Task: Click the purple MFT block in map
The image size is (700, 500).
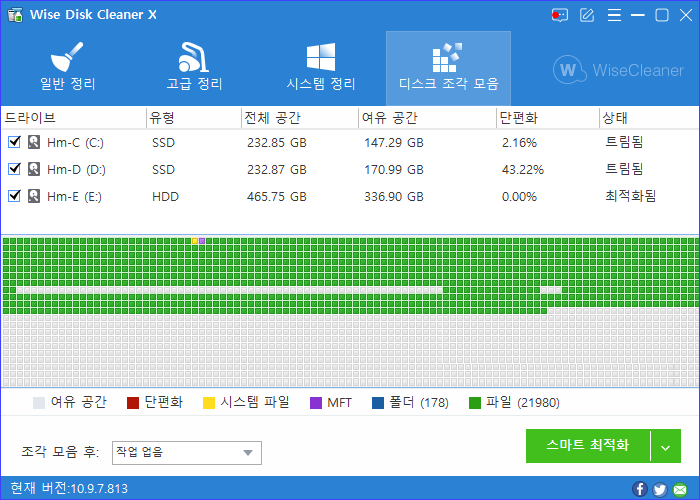Action: pyautogui.click(x=202, y=241)
